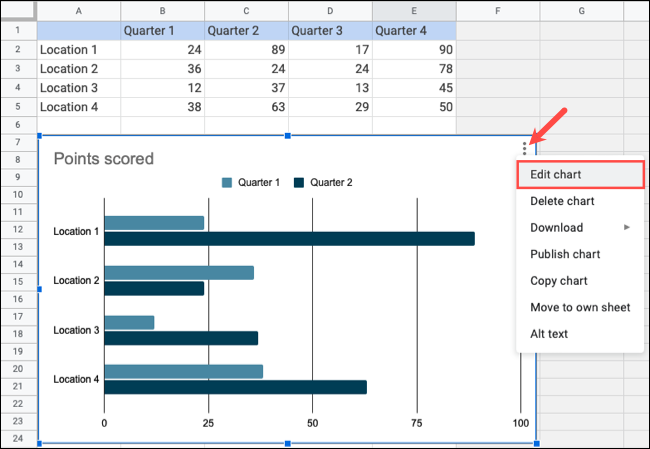
Task: Choose Edit chart from the menu
Action: pos(580,175)
